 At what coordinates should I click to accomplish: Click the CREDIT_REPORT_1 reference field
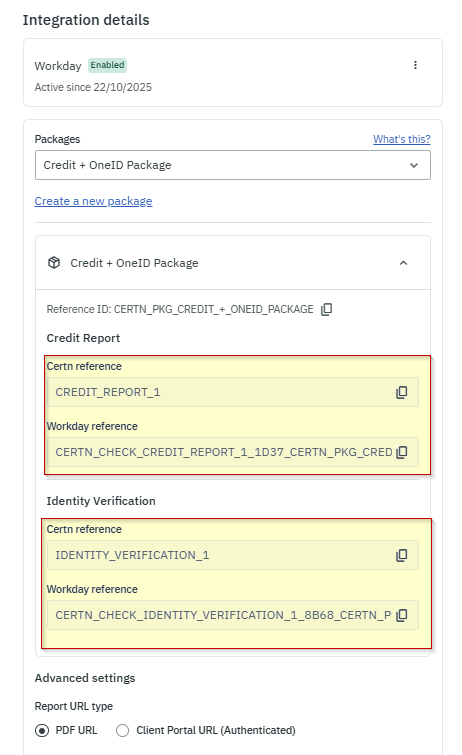[233, 392]
